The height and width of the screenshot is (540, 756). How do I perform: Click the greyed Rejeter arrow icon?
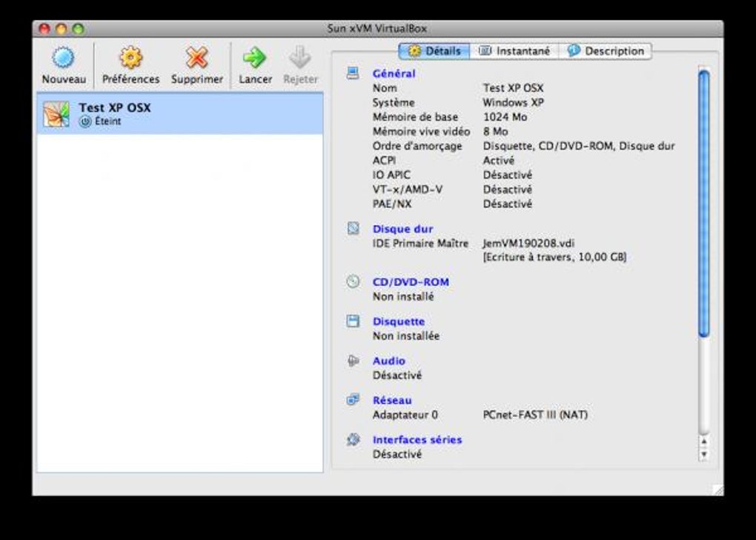pos(300,58)
